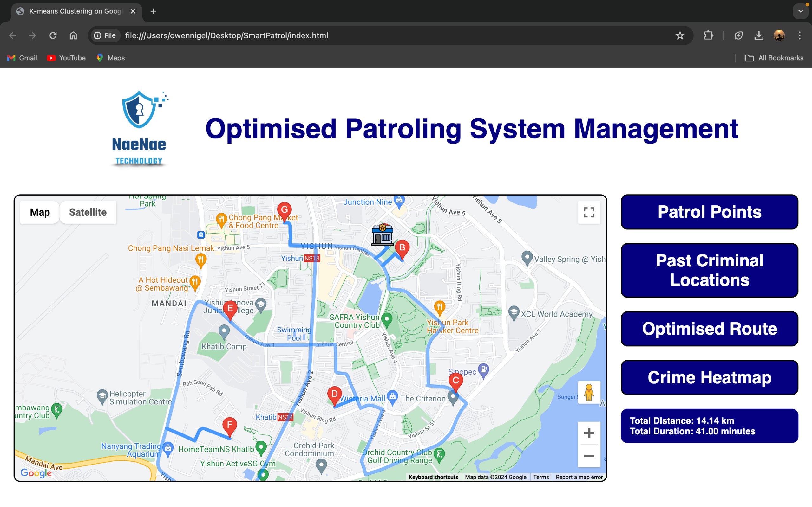
Task: Switch map to Satellite view
Action: [x=88, y=212]
